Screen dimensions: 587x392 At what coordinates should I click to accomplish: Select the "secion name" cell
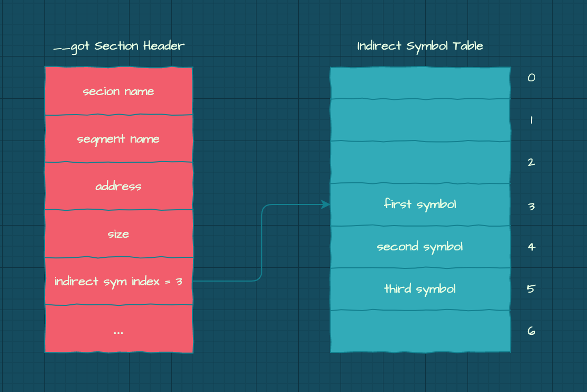pos(118,91)
